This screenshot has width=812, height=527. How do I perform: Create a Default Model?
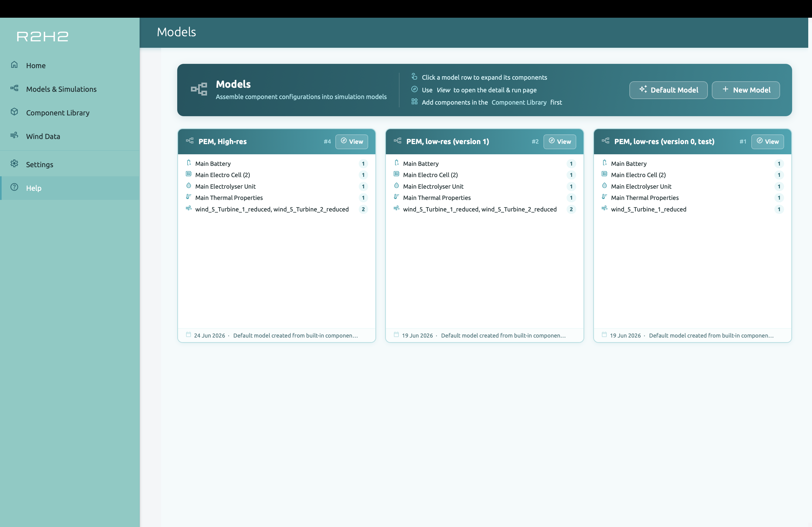668,90
